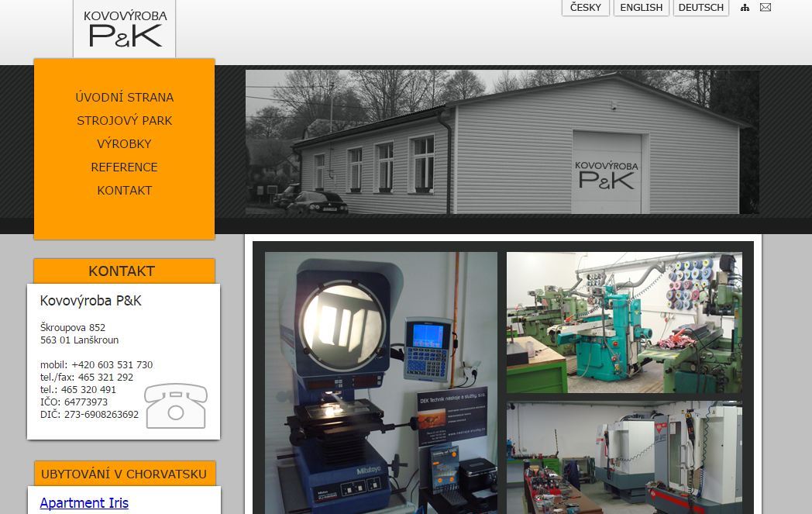
Task: Click the envelope email icon
Action: pyautogui.click(x=766, y=7)
